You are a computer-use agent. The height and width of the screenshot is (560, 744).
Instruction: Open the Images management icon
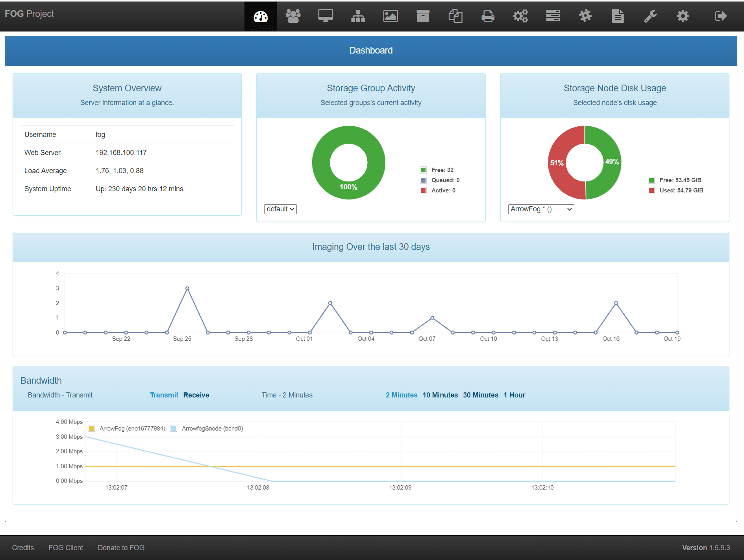391,16
